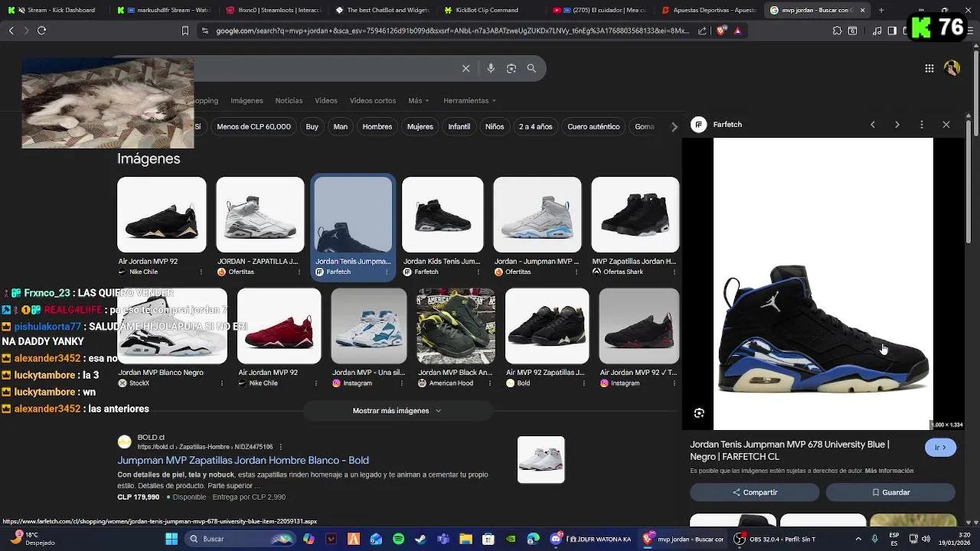Open new browser tab with plus
The width and height of the screenshot is (980, 551).
[x=881, y=10]
